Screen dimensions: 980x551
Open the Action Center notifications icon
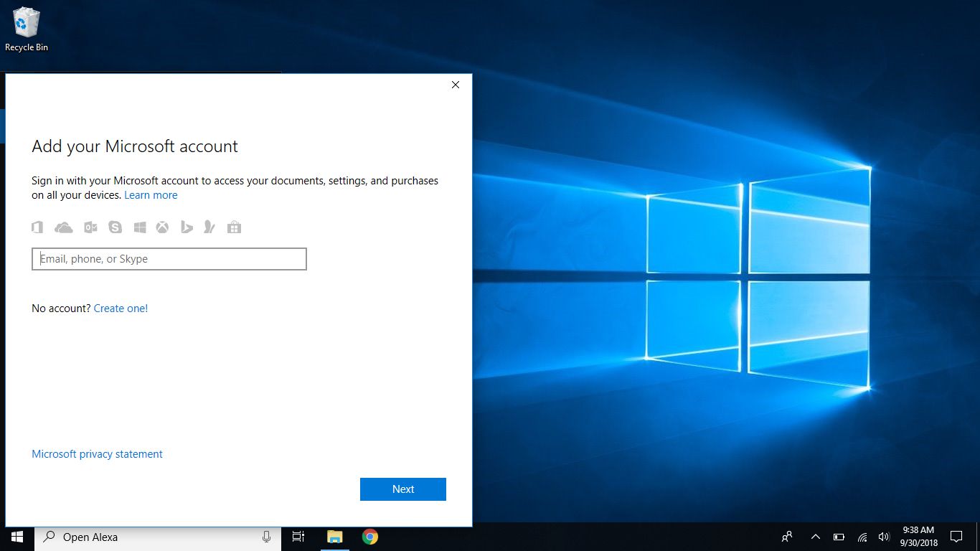click(x=956, y=537)
